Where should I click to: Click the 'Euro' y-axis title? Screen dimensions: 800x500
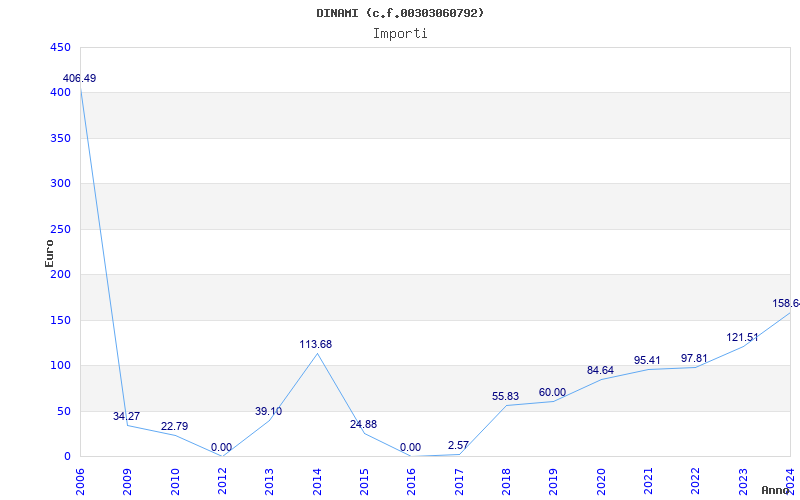point(49,254)
